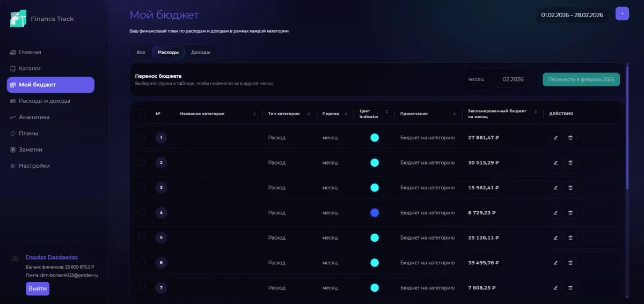Check the checkbox for row 6
Screen dimensions: 644x304
tap(142, 262)
